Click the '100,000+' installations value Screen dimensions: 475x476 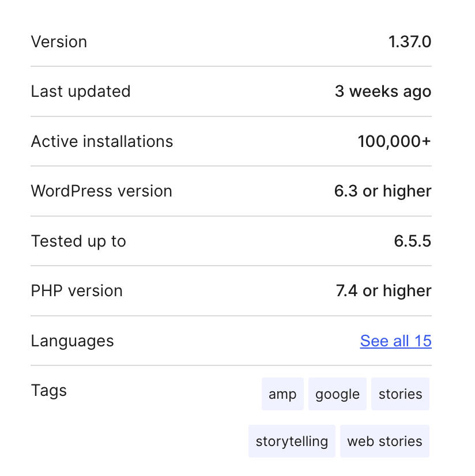[394, 142]
